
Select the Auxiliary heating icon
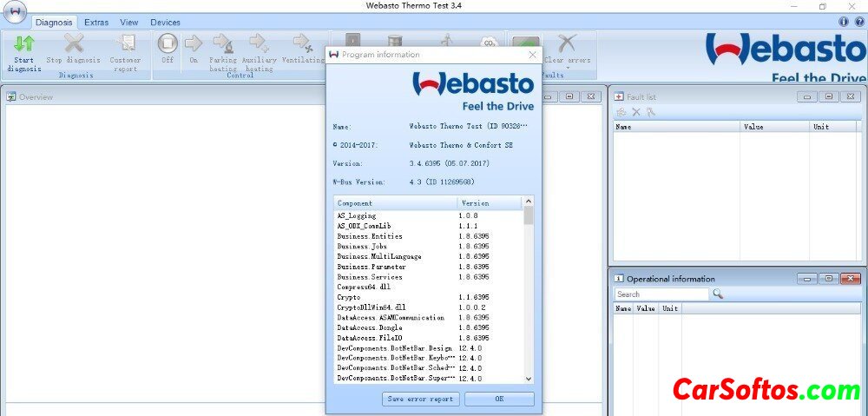click(259, 44)
